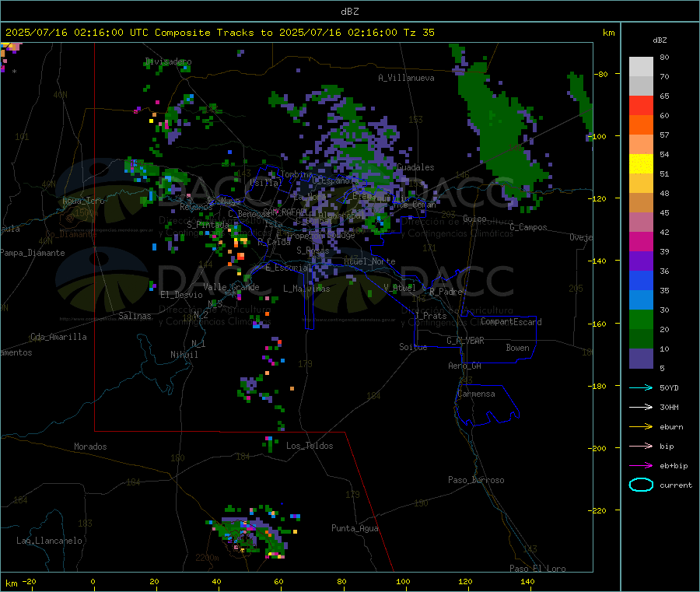Click the El_Desvio map label
The height and width of the screenshot is (592, 700).
click(181, 295)
